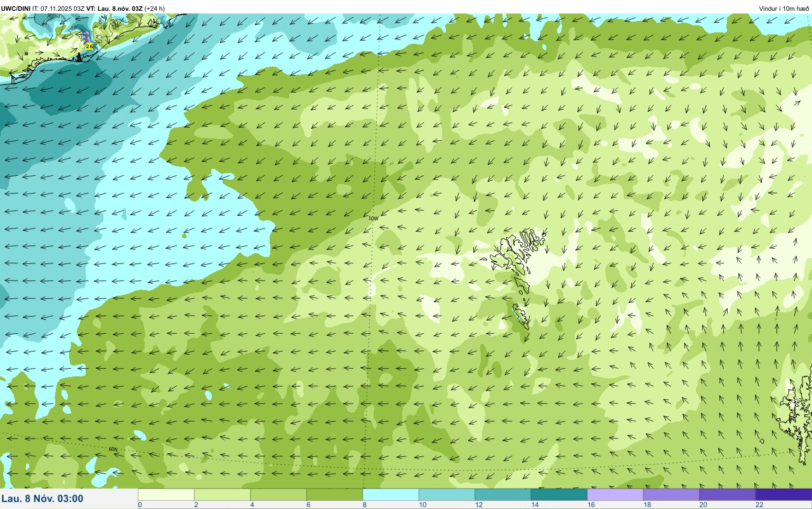
Task: Click the Suðuroy southern island outline
Action: 521,317
